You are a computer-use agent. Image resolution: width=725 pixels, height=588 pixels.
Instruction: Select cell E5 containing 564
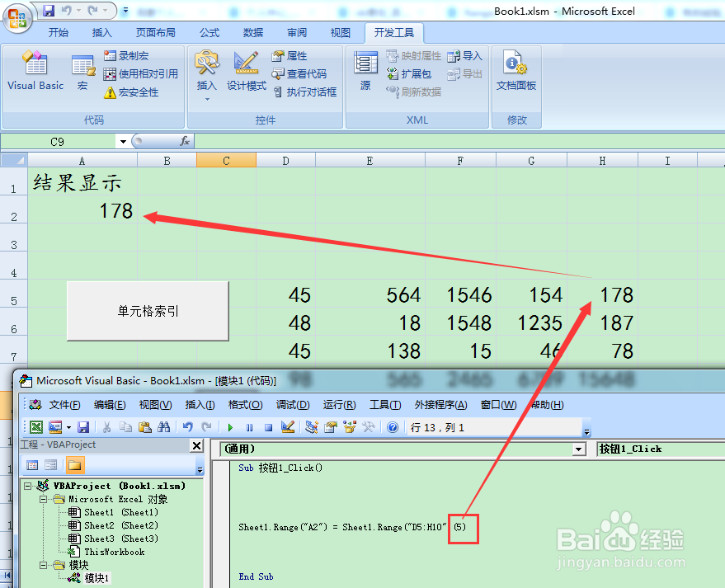pos(370,294)
